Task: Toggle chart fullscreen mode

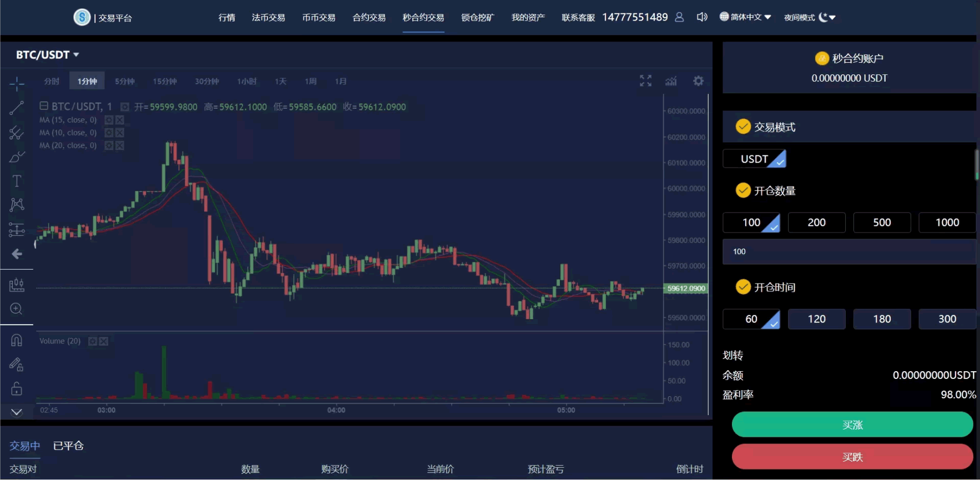Action: (645, 81)
